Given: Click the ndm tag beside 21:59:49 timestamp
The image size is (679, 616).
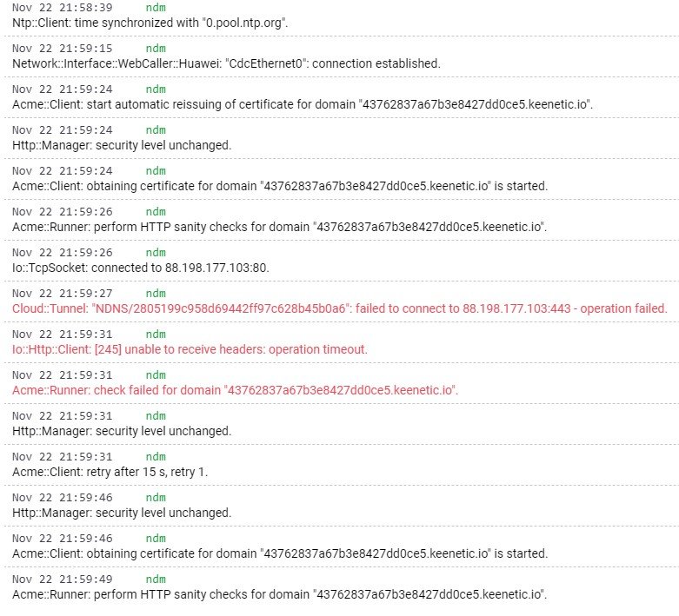Looking at the screenshot, I should click(156, 580).
